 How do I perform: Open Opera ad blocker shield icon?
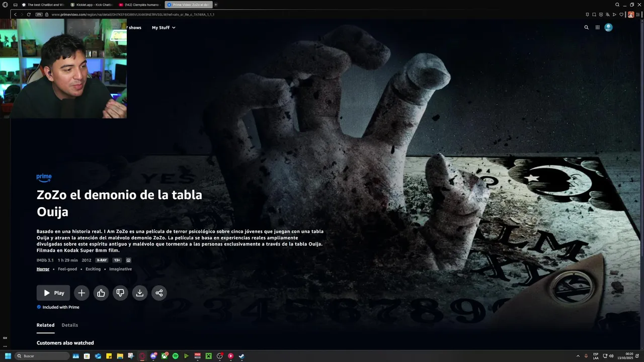(601, 15)
